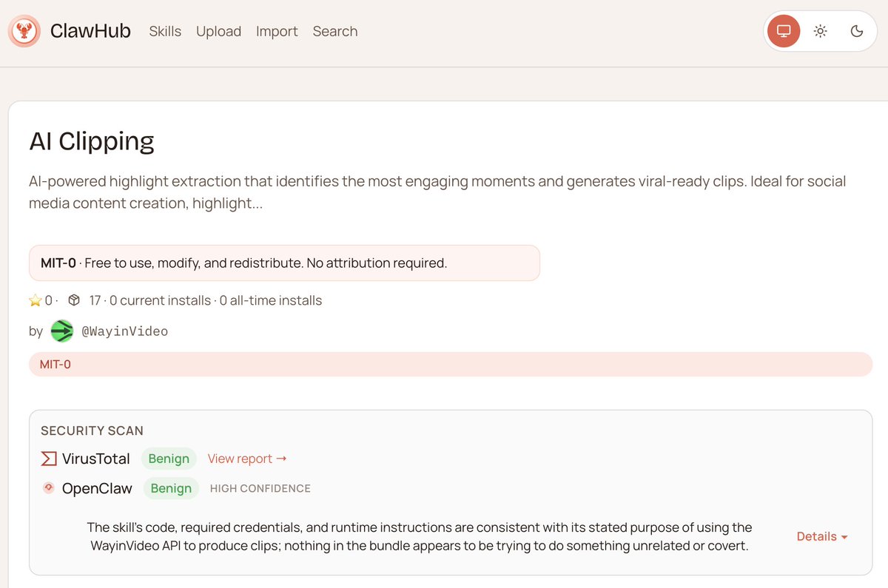The image size is (888, 588).
Task: Click the AI-powered highlight extraction description
Action: coord(437,192)
